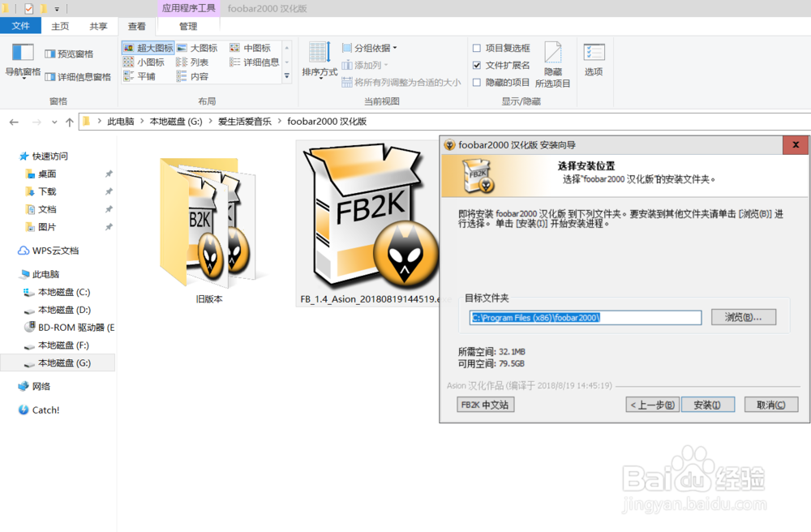Click 爱生活爱音乐 in address breadcrumb
Screen dimensions: 811x532
click(245, 122)
